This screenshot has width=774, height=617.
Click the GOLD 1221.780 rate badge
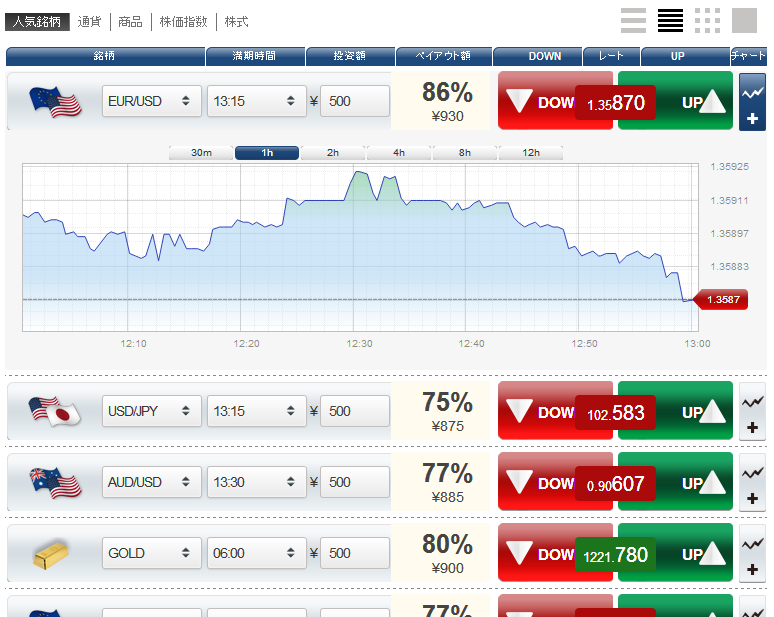(616, 554)
